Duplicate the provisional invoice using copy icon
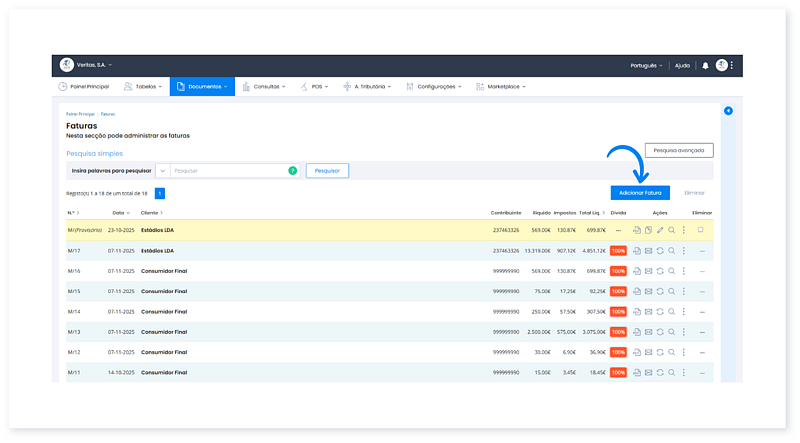This screenshot has width=800, height=443. [648, 230]
